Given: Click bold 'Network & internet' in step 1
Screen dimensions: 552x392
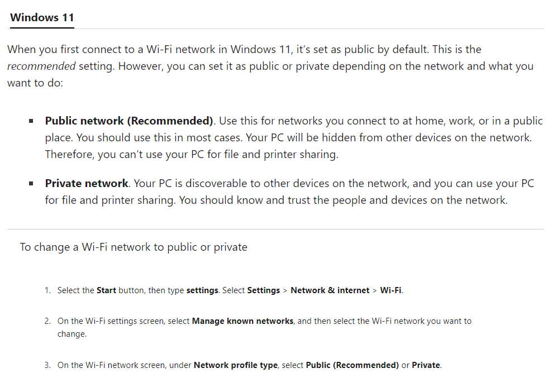Looking at the screenshot, I should (x=330, y=290).
